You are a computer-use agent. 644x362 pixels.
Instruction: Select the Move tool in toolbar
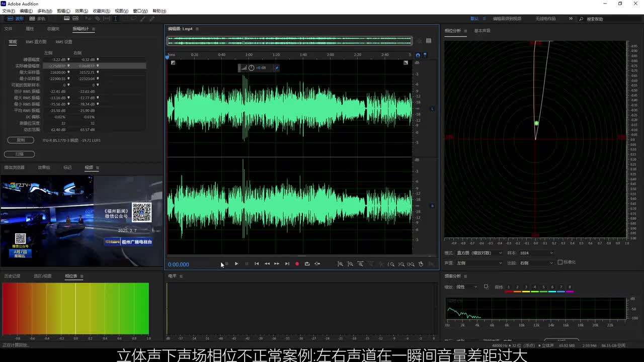coord(89,19)
